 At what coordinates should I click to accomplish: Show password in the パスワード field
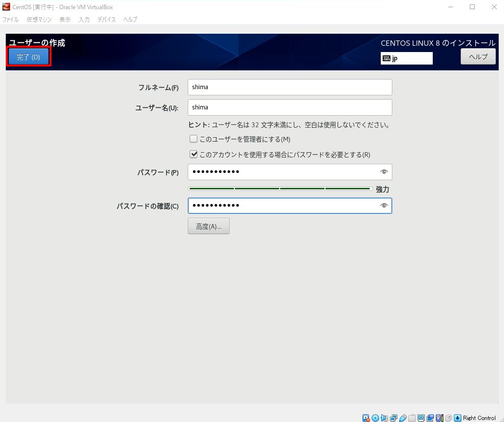coord(384,172)
